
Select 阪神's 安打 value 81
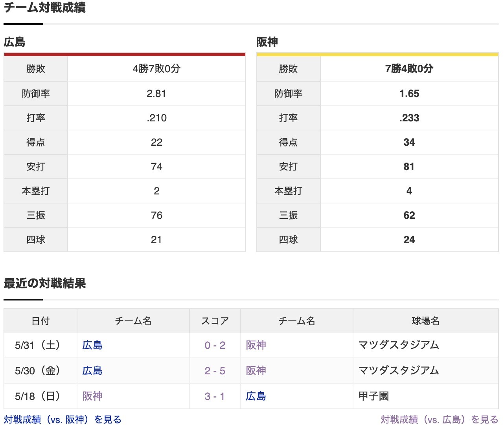409,167
